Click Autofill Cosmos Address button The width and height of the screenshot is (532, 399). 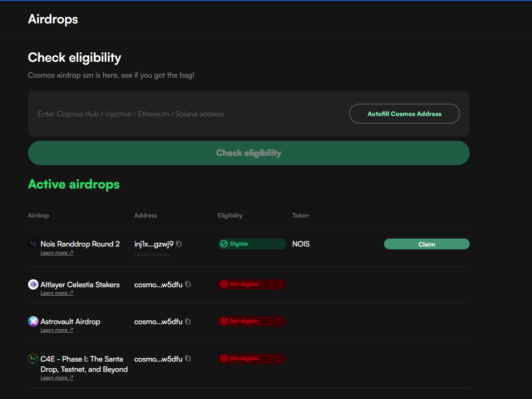coord(405,114)
